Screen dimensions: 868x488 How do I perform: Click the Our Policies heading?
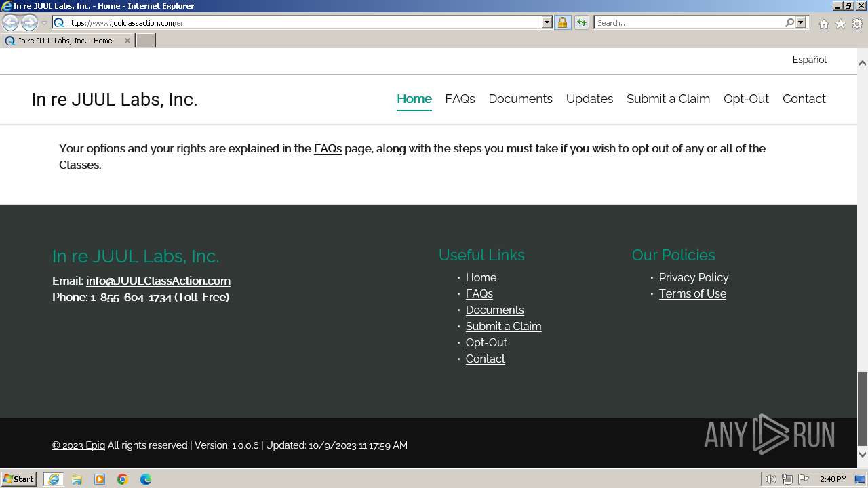point(673,255)
